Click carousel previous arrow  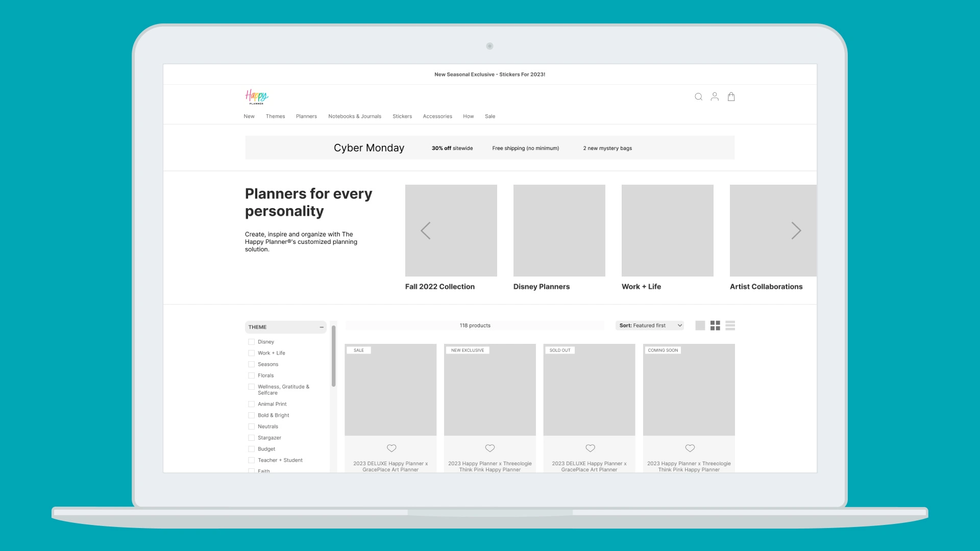426,231
